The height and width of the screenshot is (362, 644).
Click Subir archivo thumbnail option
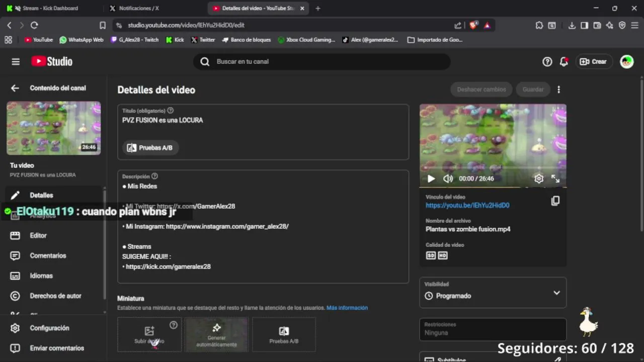pos(149,334)
